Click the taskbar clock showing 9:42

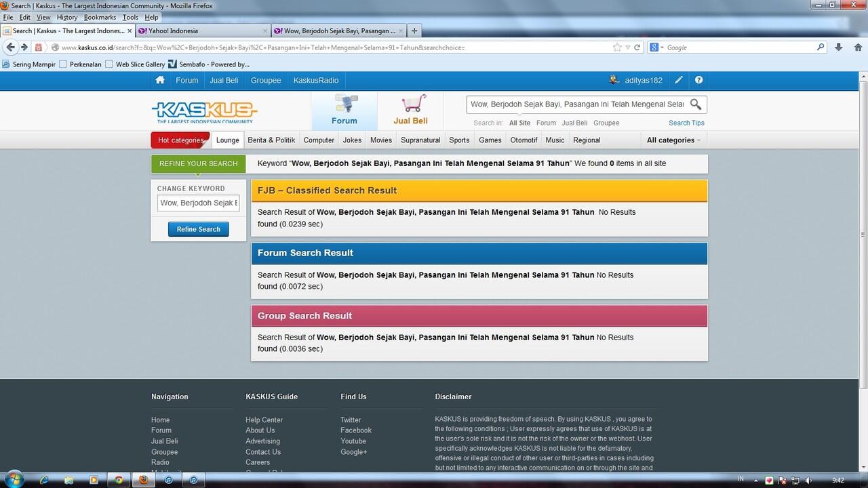point(838,481)
